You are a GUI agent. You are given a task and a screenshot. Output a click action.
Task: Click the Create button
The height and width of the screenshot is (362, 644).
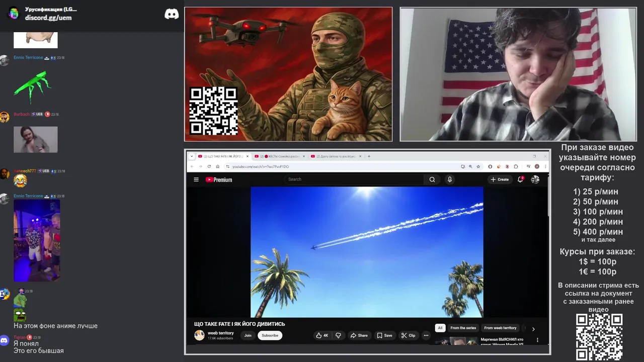coord(500,179)
